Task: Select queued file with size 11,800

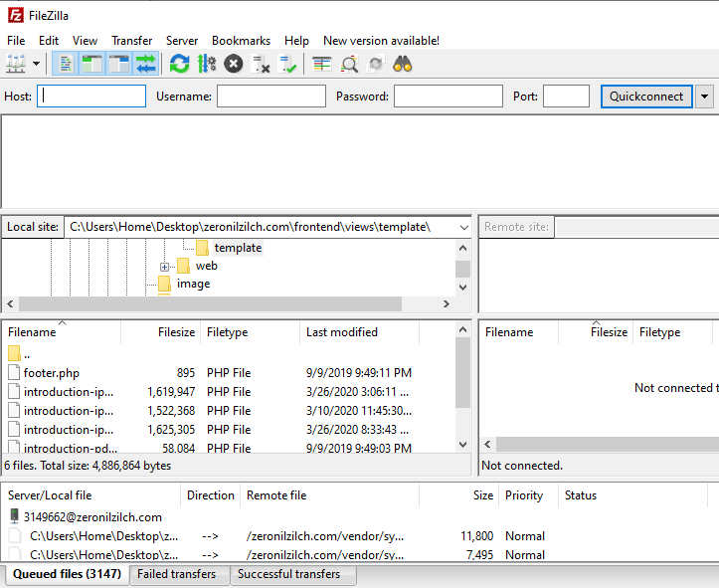Action: [x=358, y=535]
